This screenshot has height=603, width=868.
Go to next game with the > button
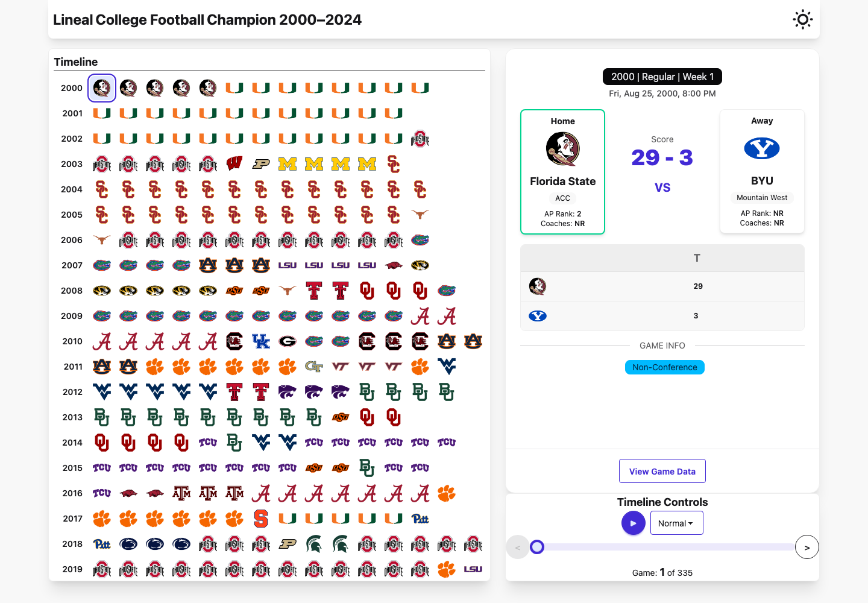pyautogui.click(x=807, y=547)
